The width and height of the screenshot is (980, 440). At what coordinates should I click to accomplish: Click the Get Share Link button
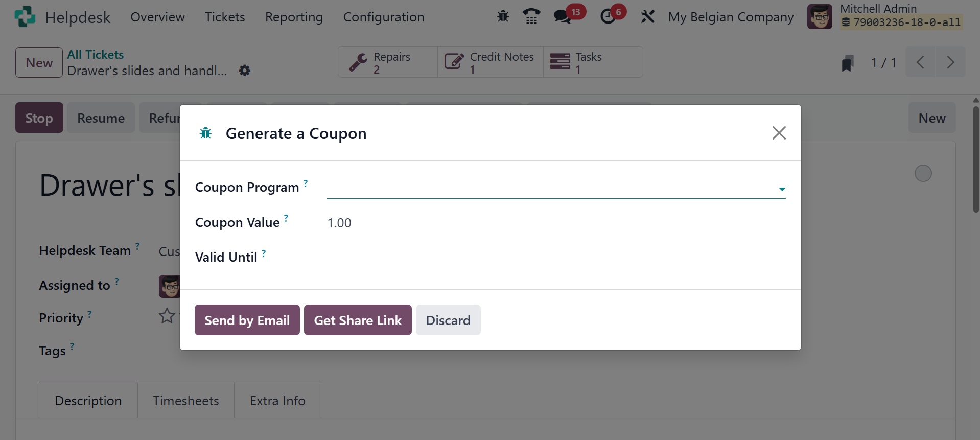point(358,320)
